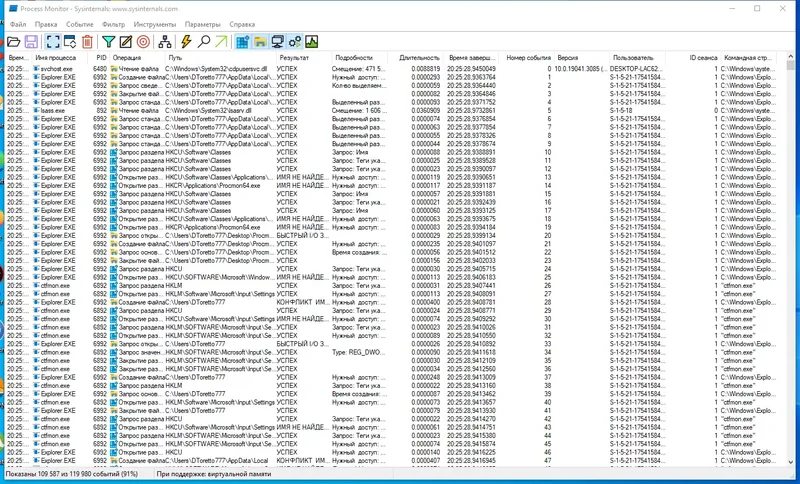Open Highlight settings with the pencil icon
The width and height of the screenshot is (800, 484).
point(126,42)
